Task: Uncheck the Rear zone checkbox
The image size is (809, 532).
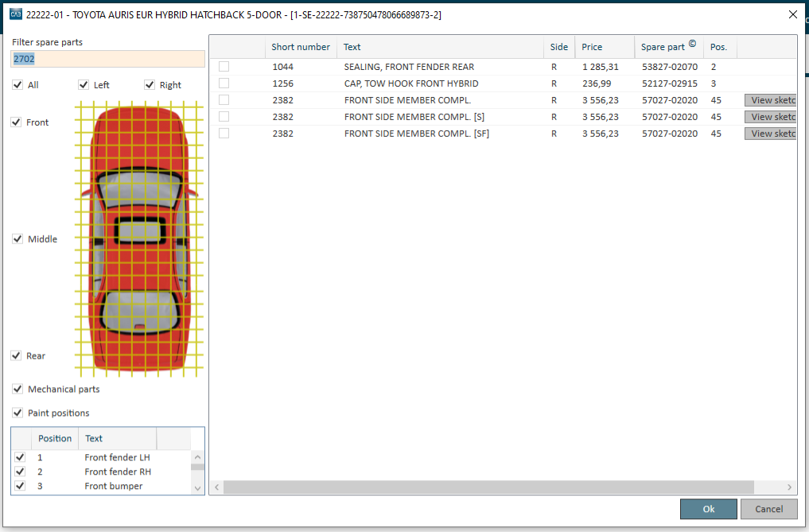Action: coord(17,355)
